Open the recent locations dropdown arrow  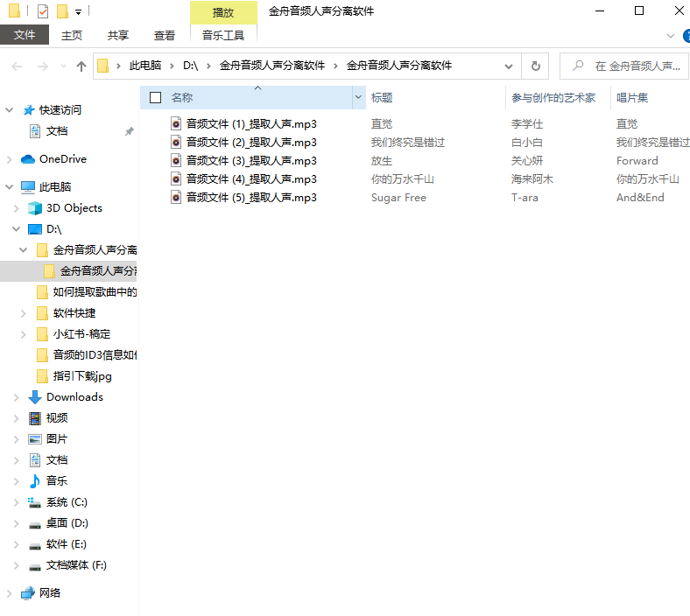click(x=63, y=66)
